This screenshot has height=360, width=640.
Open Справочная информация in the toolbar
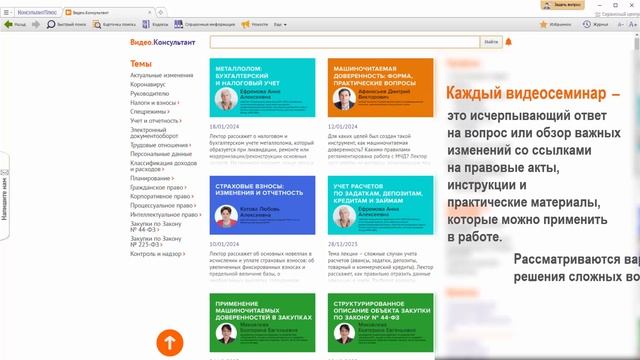coord(205,24)
